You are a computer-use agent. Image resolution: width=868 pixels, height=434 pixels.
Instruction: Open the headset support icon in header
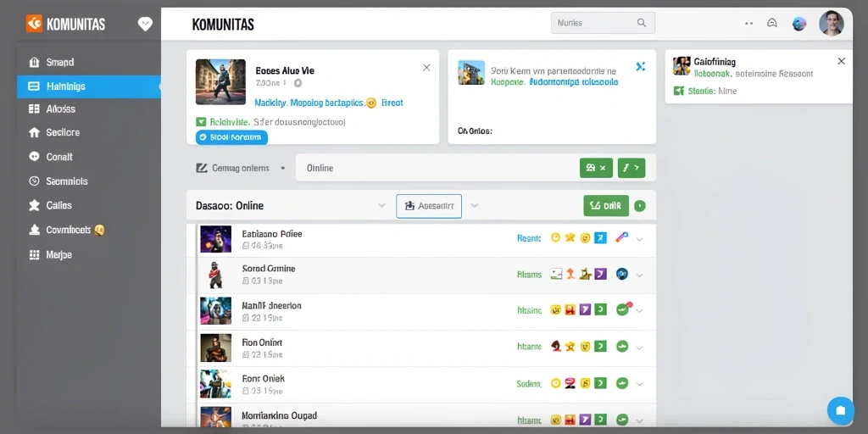772,23
